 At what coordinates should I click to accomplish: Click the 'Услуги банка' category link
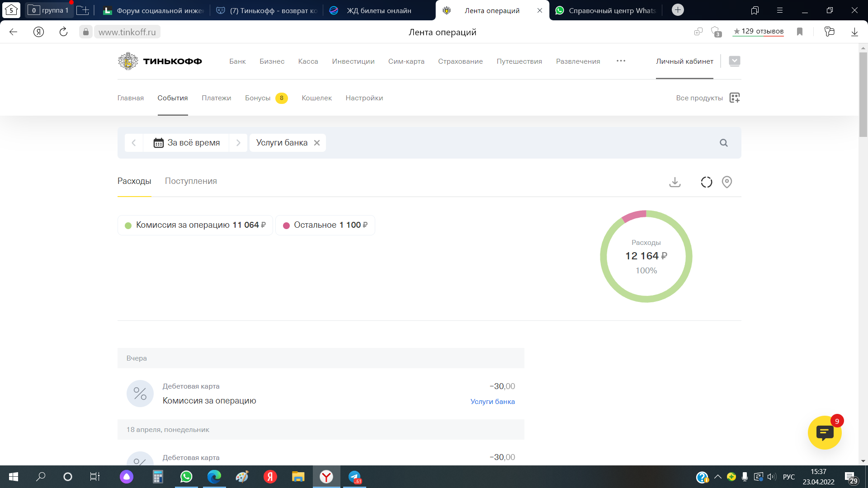pyautogui.click(x=492, y=401)
